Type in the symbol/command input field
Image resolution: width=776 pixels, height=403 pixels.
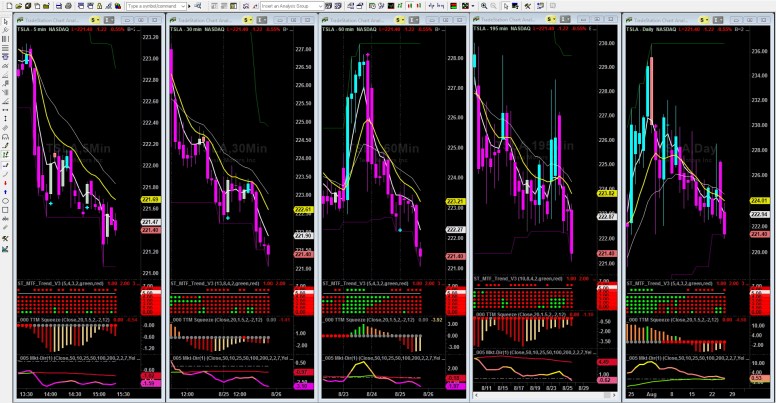152,6
